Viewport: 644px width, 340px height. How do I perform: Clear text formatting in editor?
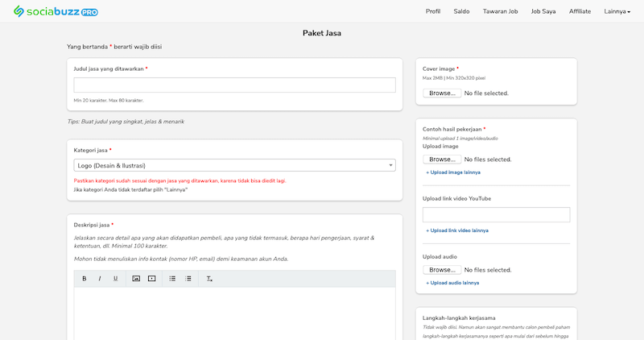(209, 279)
